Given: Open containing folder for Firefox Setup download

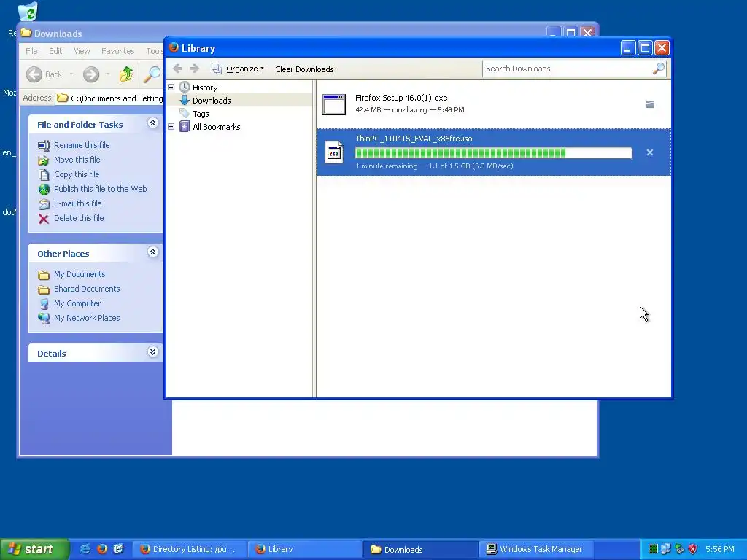Looking at the screenshot, I should pyautogui.click(x=650, y=104).
